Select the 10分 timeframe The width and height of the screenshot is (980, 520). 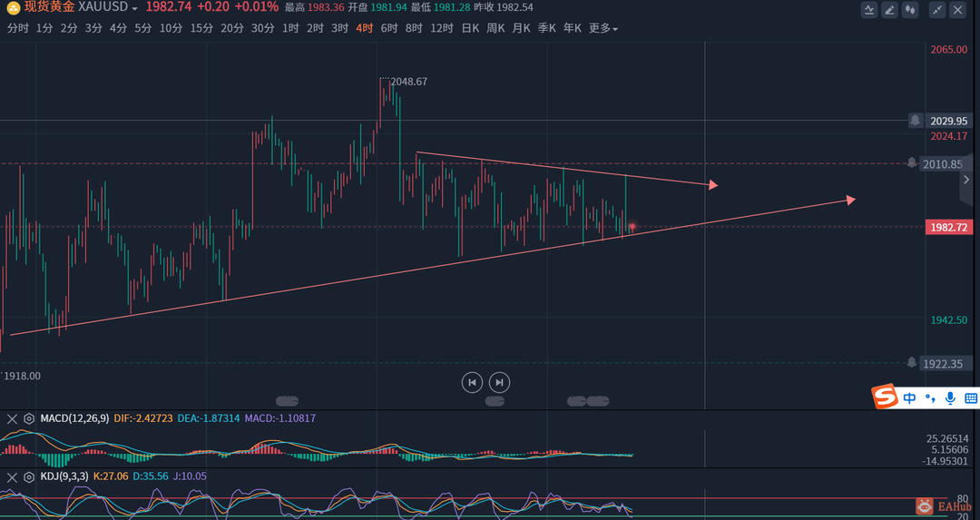tap(171, 28)
